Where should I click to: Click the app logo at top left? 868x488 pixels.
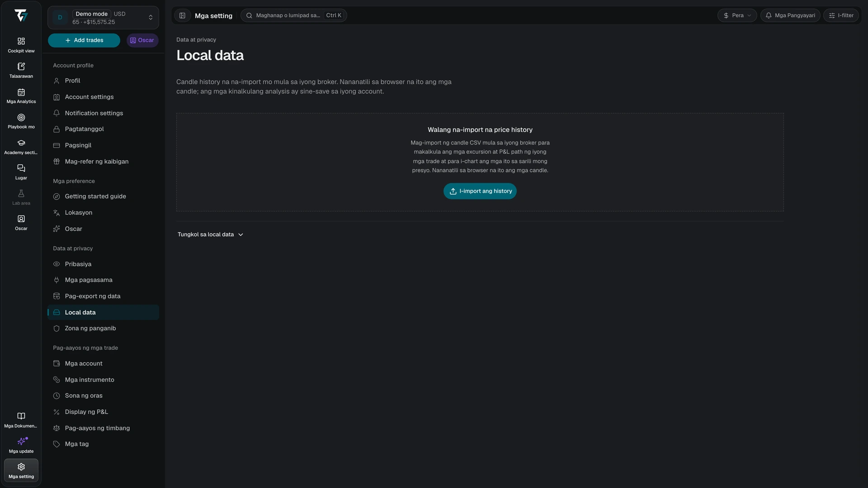click(x=21, y=15)
